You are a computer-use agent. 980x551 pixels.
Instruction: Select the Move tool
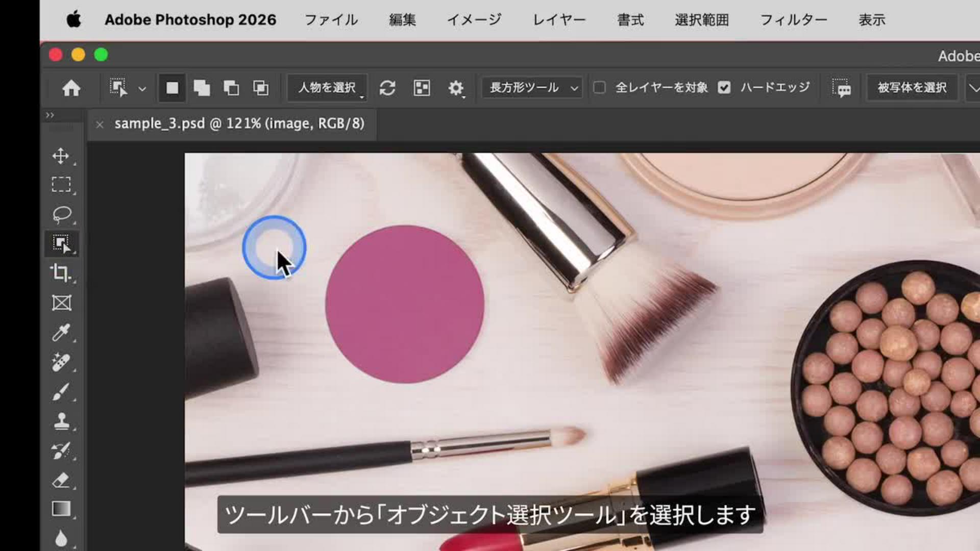click(61, 156)
